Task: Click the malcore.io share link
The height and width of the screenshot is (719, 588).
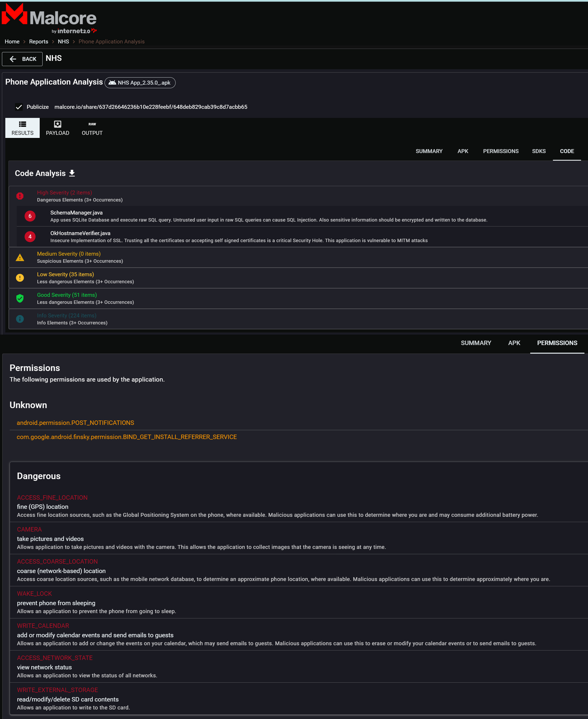Action: 151,107
